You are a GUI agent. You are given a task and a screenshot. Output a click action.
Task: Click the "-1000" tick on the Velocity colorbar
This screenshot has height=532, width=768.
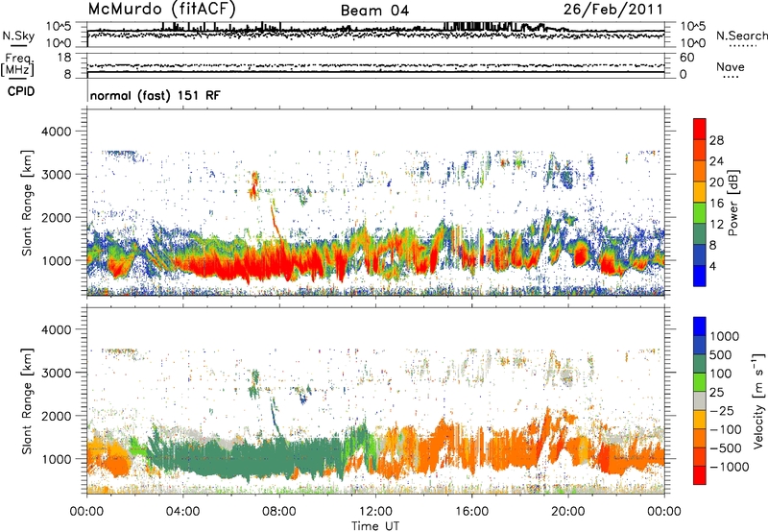(730, 467)
